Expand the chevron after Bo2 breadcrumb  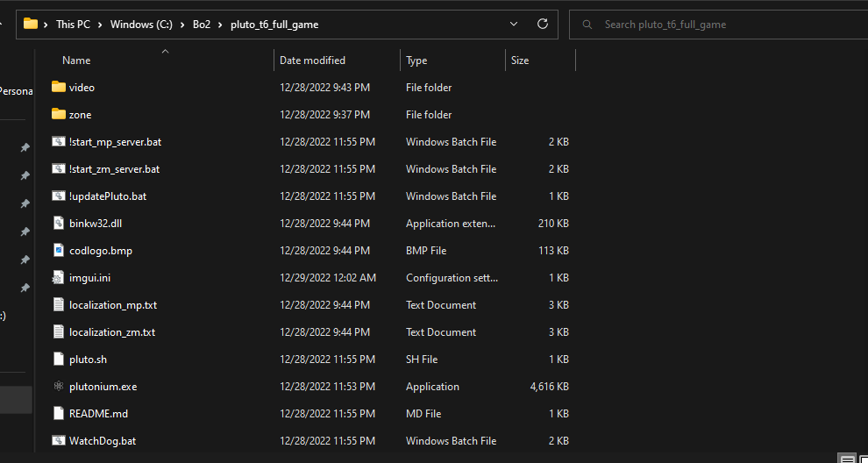point(220,25)
